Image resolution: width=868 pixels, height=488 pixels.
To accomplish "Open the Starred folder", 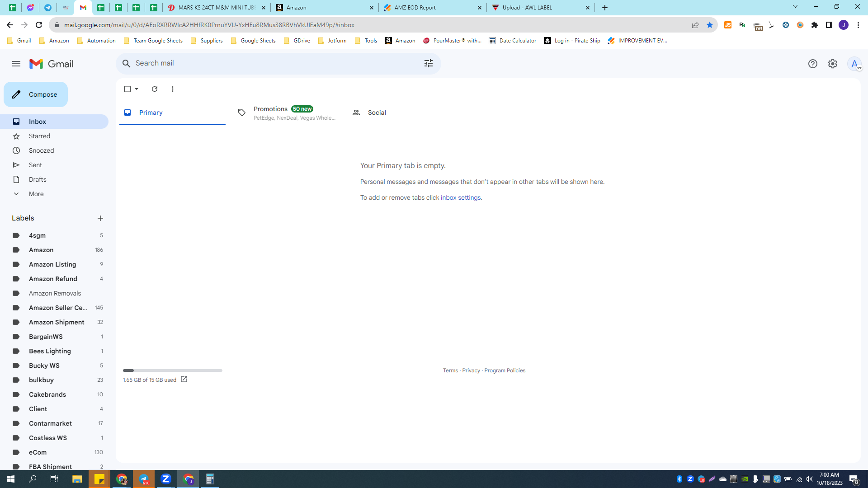I will 54,136.
